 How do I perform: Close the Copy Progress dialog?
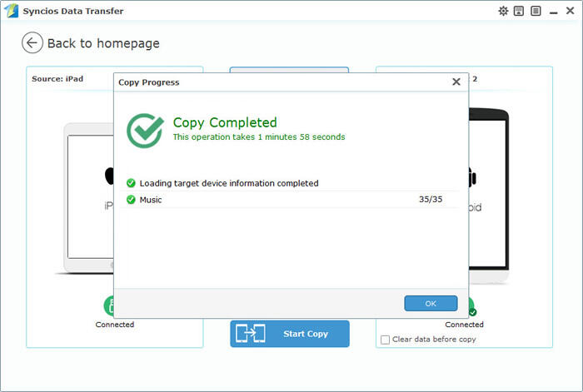coord(456,82)
